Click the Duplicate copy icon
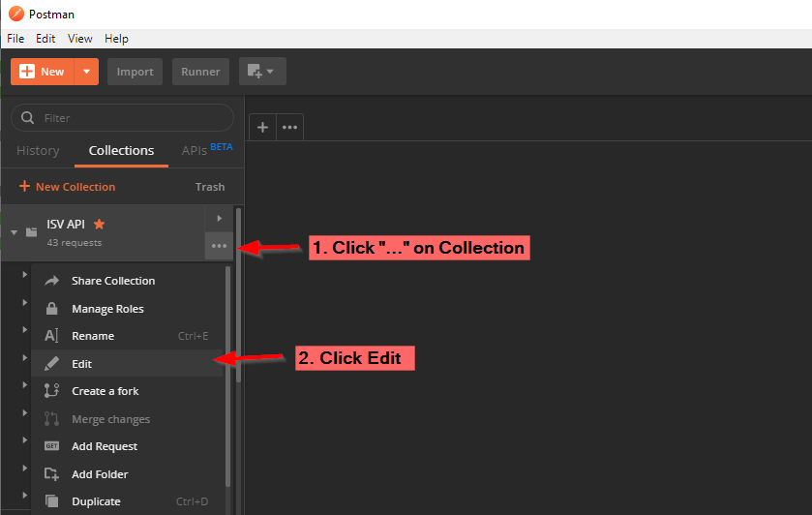 point(52,501)
